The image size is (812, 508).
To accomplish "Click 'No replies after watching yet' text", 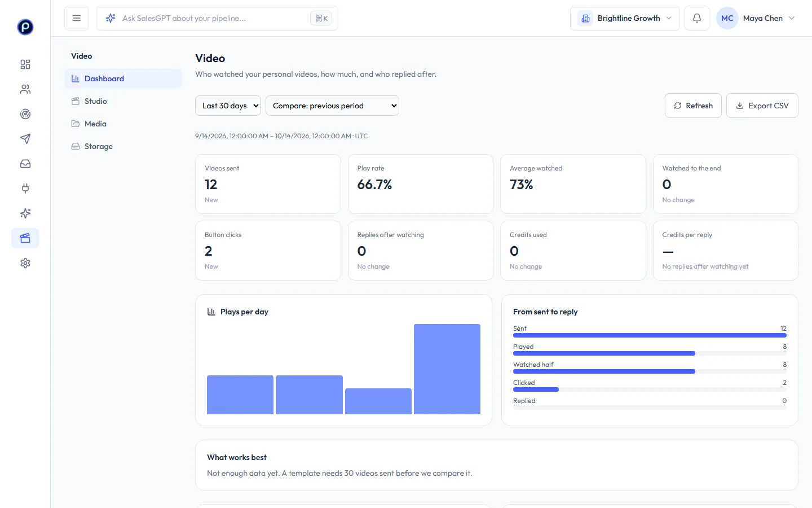I will click(x=705, y=266).
